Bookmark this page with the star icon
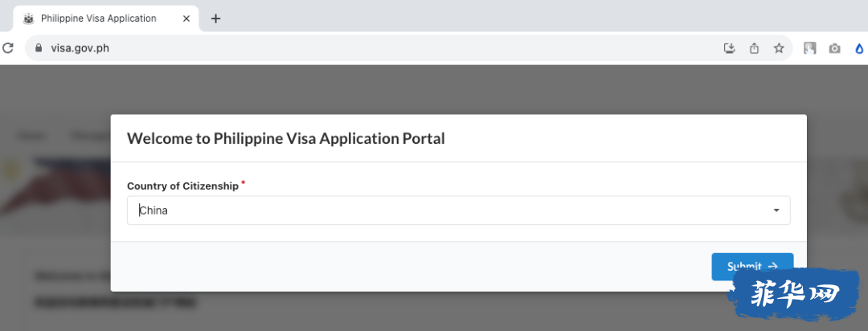Image resolution: width=868 pixels, height=331 pixels. (779, 48)
